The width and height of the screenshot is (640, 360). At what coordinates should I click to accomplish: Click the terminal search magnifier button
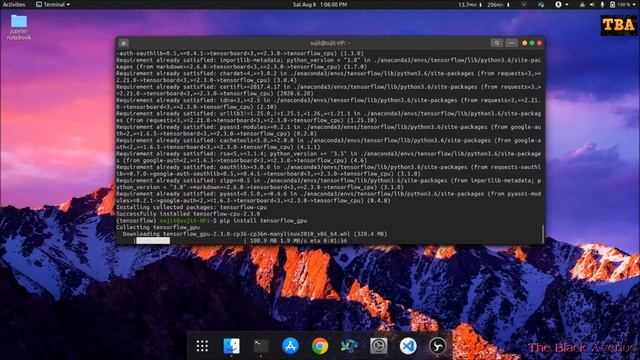(x=497, y=43)
